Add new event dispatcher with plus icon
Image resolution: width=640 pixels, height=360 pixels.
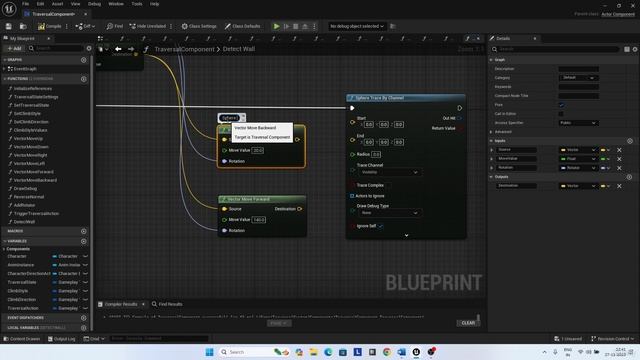point(84,318)
